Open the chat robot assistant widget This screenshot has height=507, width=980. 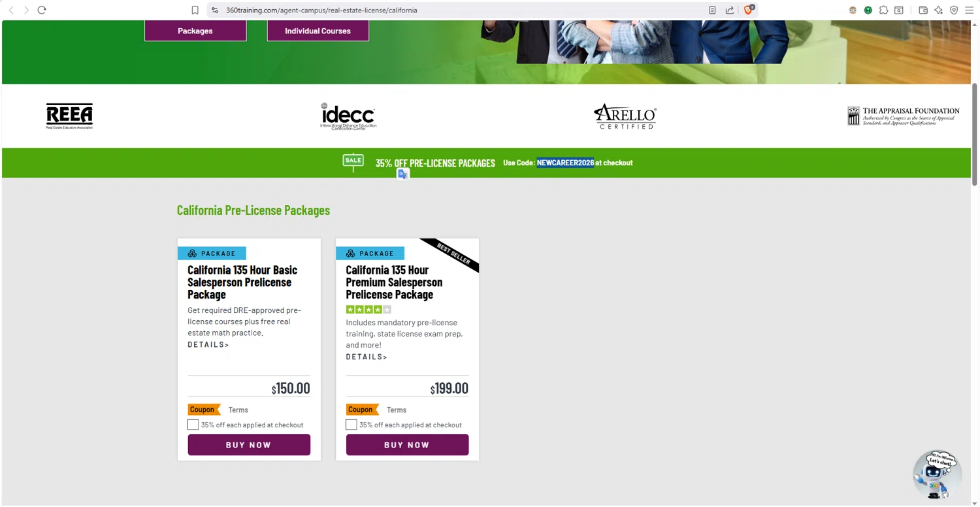(937, 474)
